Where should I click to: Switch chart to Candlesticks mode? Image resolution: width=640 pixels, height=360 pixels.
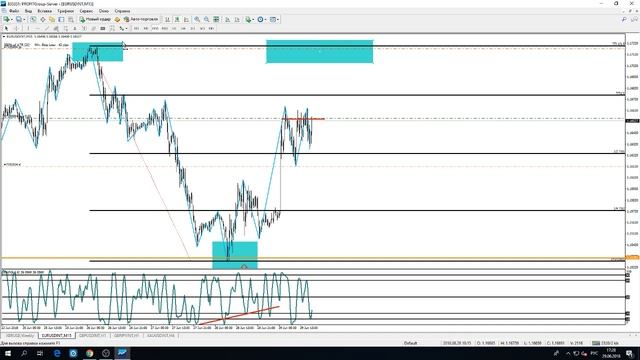click(x=176, y=19)
